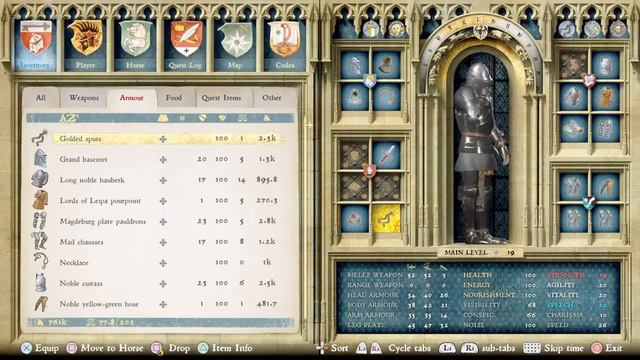The height and width of the screenshot is (360, 640).
Task: Select the Noble yellow-green hose item
Action: [x=169, y=304]
